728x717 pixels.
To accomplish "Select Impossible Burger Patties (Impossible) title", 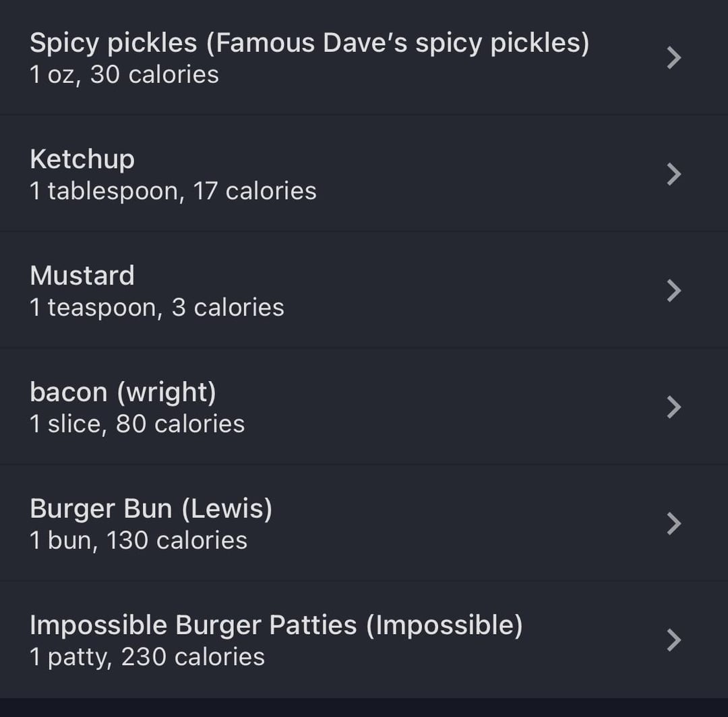I will (276, 625).
